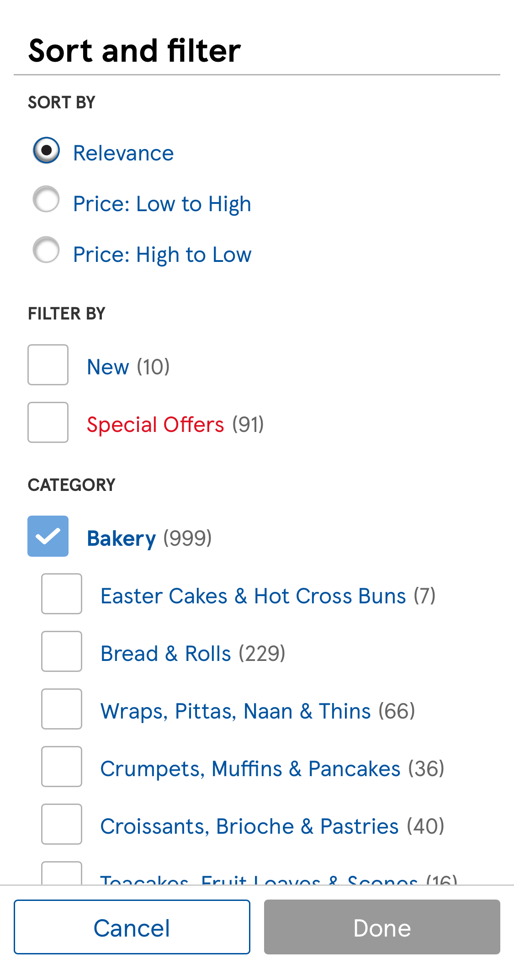Check the Wraps, Pittas, Naan & Thins box
The width and height of the screenshot is (514, 980).
coord(62,709)
